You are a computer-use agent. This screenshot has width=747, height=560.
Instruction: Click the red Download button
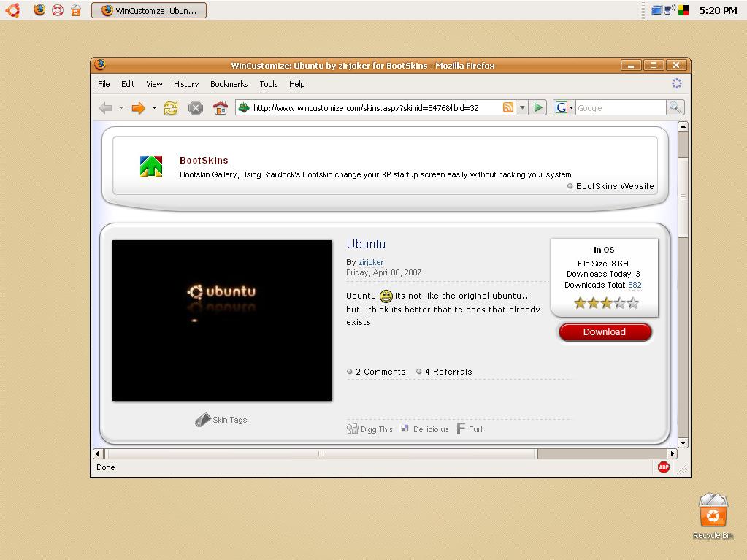pos(605,332)
